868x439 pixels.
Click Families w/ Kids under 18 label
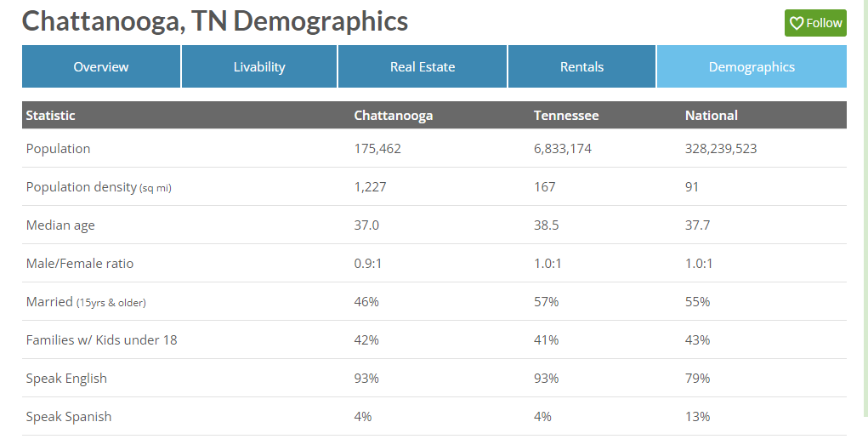(x=102, y=339)
